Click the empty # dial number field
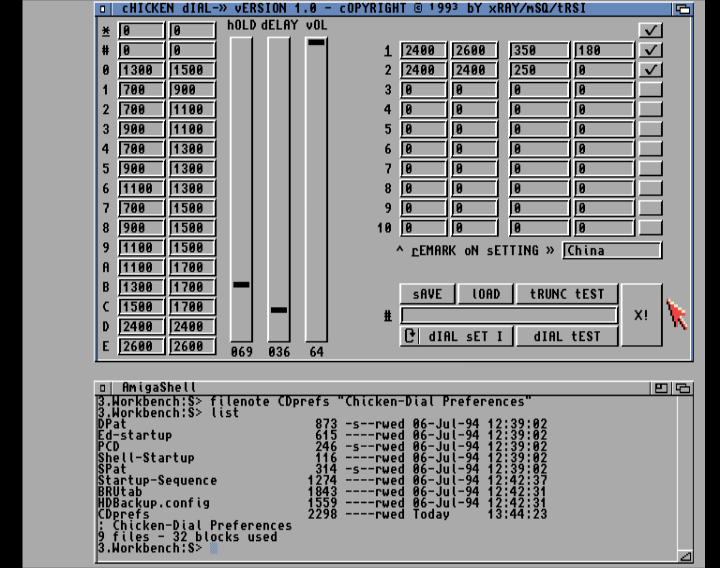The width and height of the screenshot is (720, 568). [x=508, y=315]
